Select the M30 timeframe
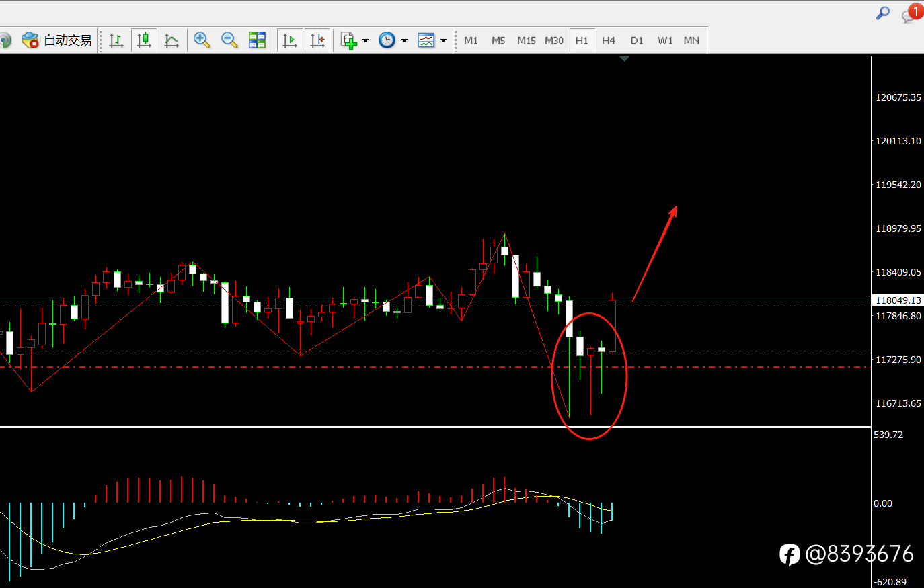The width and height of the screenshot is (924, 588). pos(554,40)
